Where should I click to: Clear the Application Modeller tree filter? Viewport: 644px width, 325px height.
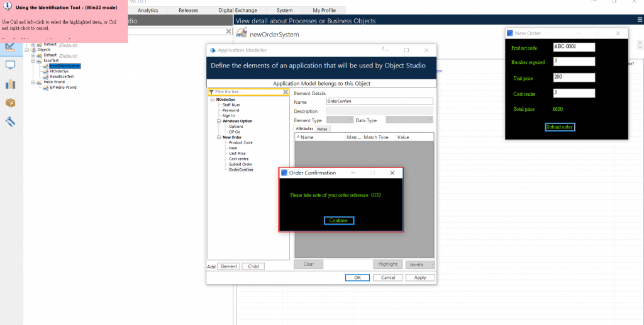(x=286, y=92)
